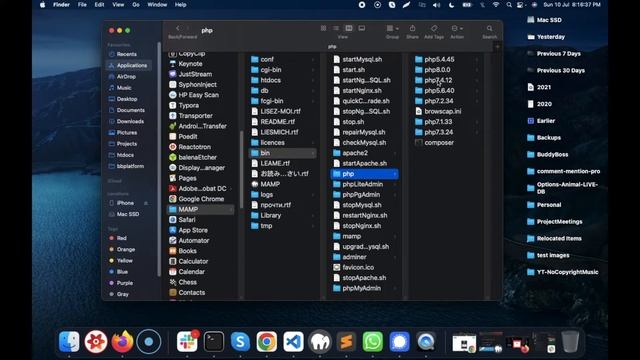Select the favicon.ico file
640x360 pixels.
click(x=358, y=267)
